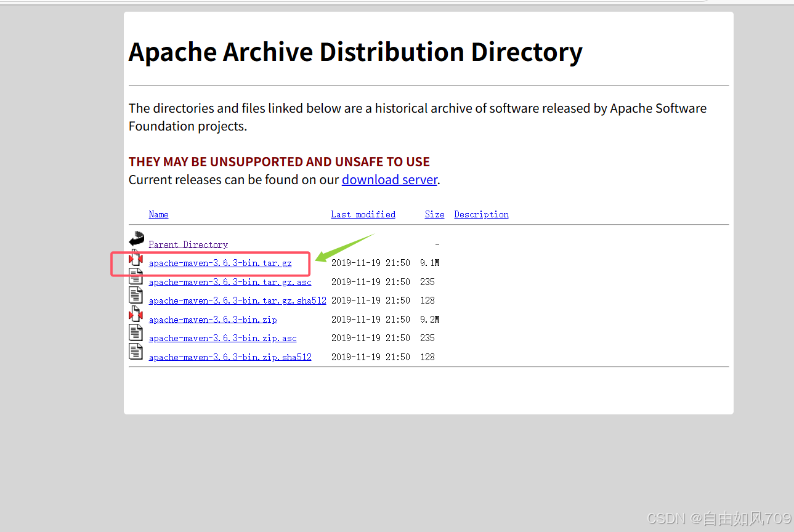Click the THEY MAY BE UNSUPPORTED warning text

click(279, 162)
